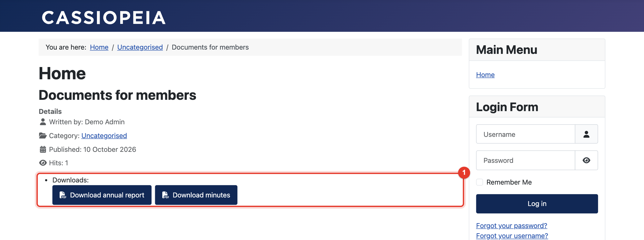Focus the Password input field
Viewport: 644px width, 240px height.
point(526,160)
